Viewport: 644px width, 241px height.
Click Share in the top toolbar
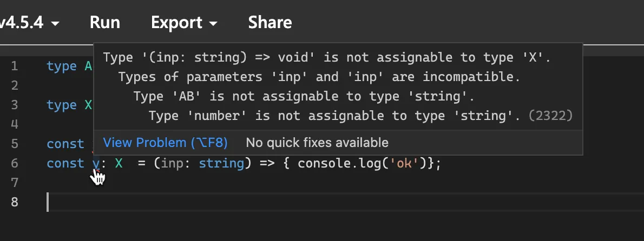(270, 23)
